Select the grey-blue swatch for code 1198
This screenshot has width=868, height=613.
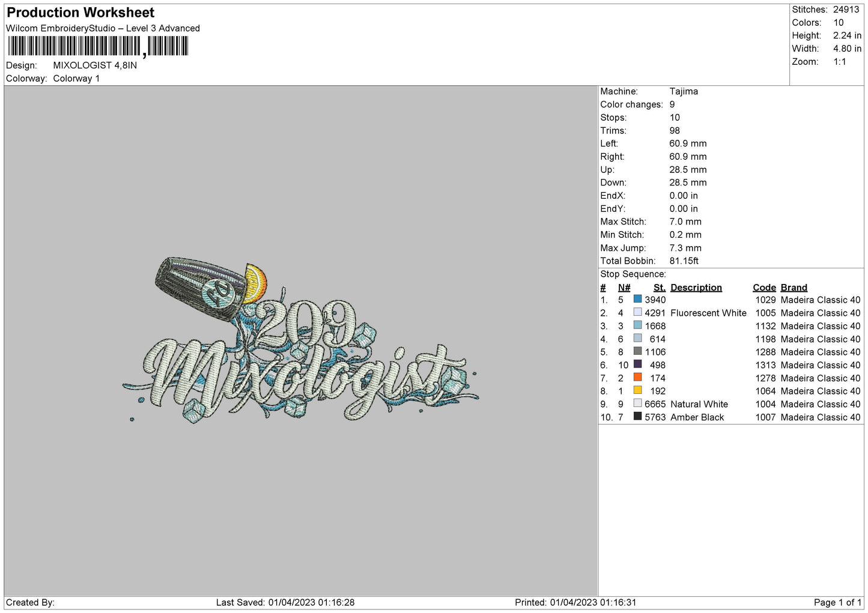[637, 339]
